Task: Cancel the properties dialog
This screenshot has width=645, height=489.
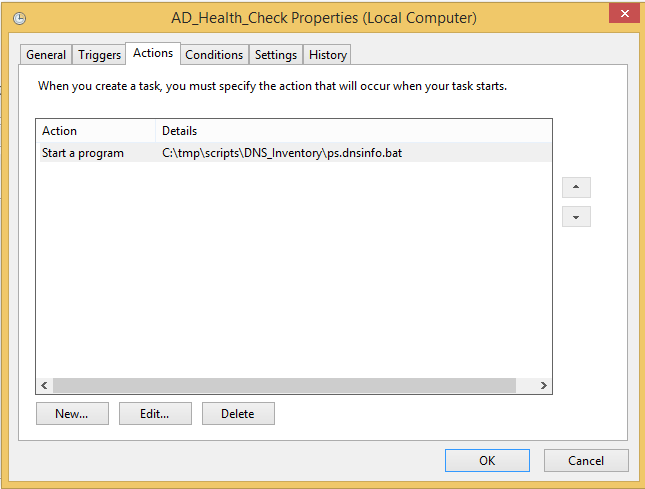Action: pyautogui.click(x=586, y=460)
